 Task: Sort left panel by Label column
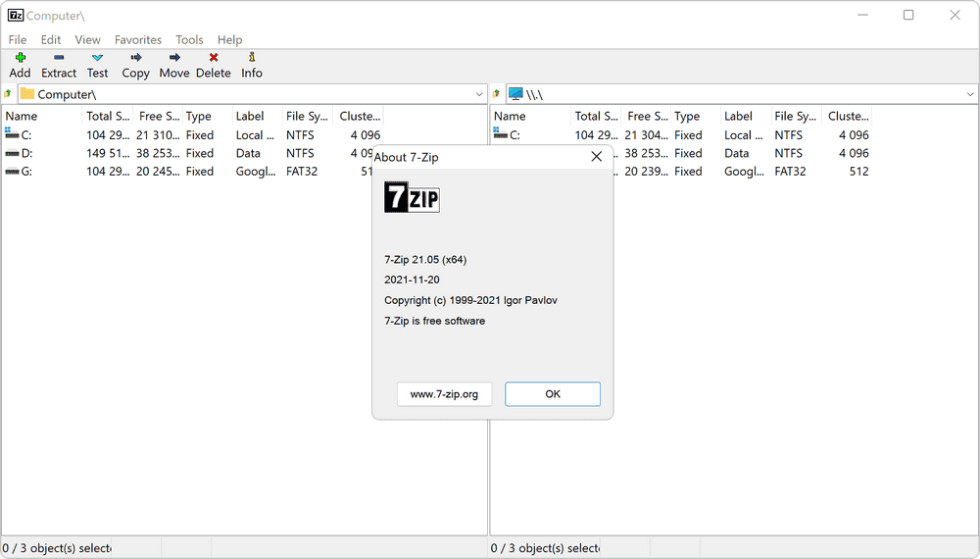(257, 116)
